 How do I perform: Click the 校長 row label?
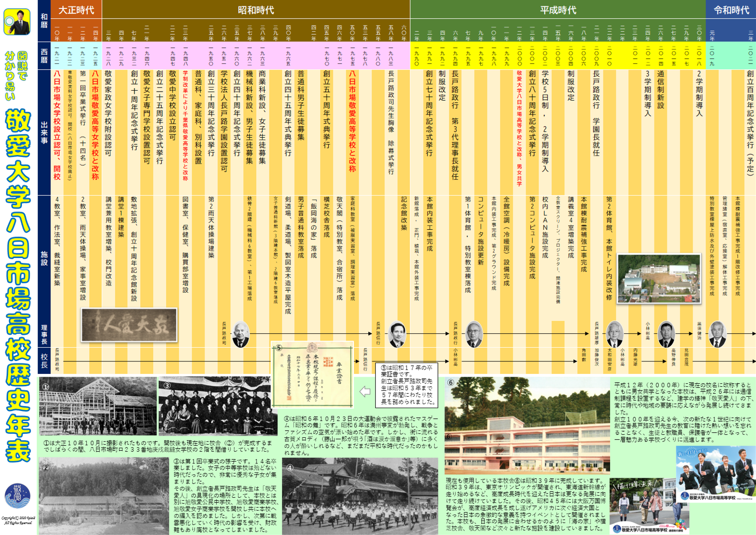44,360
